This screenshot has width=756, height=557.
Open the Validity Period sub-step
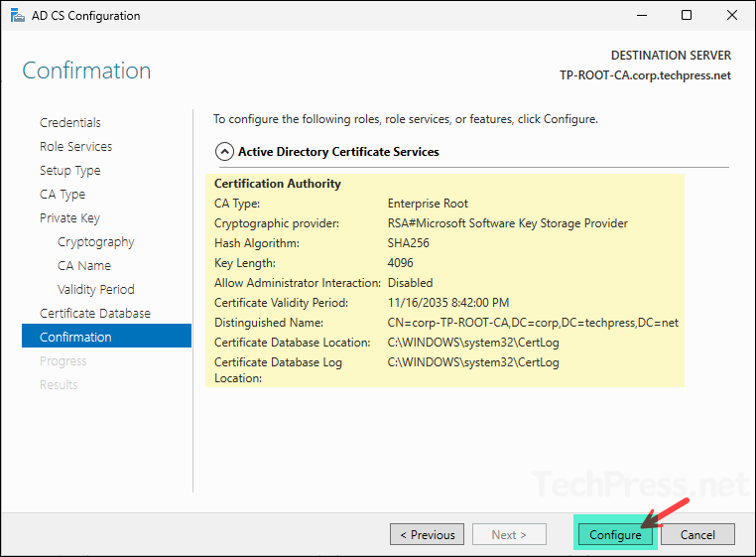(95, 290)
